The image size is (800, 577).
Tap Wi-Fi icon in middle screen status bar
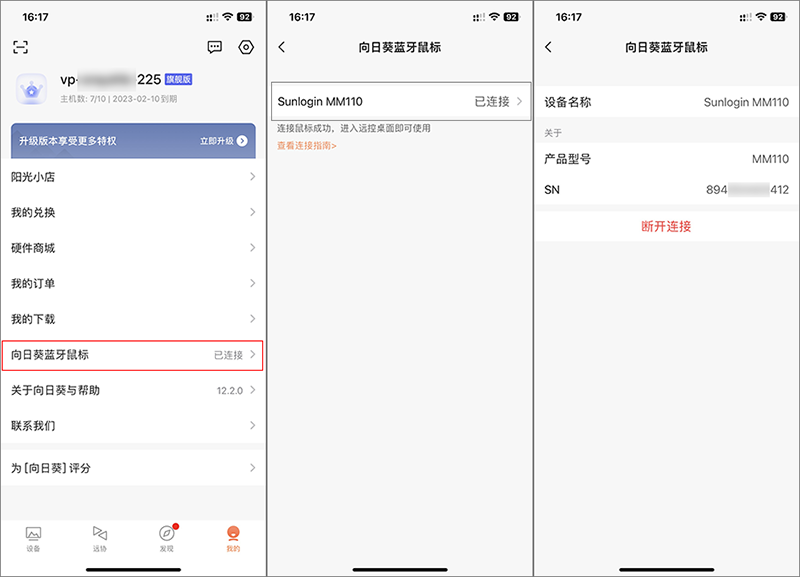(x=494, y=17)
